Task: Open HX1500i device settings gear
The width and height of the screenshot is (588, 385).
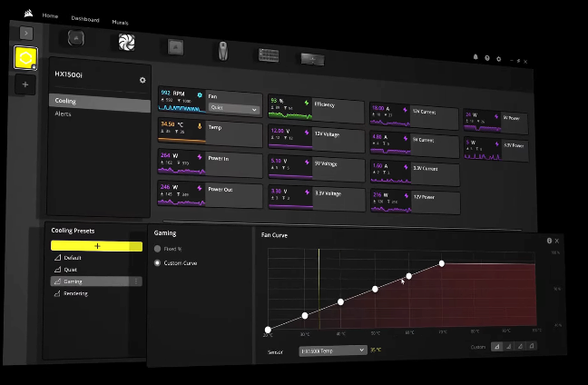Action: coord(142,80)
